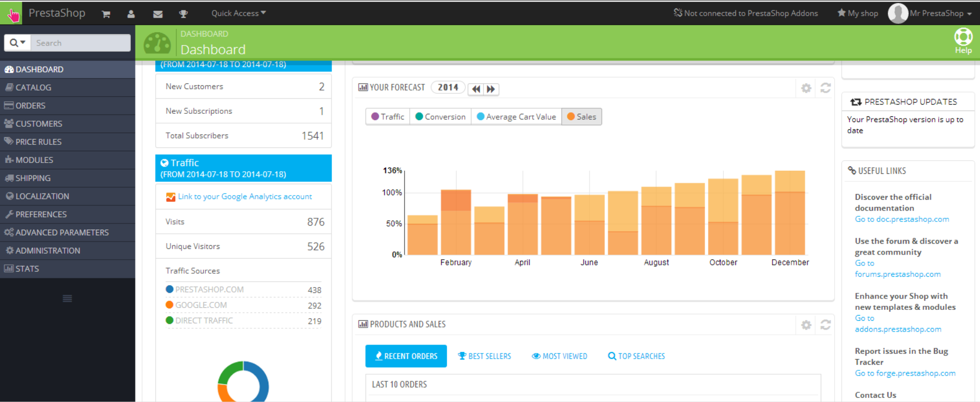The image size is (980, 402).
Task: Click the dashboard gauge icon in header
Action: point(157,43)
